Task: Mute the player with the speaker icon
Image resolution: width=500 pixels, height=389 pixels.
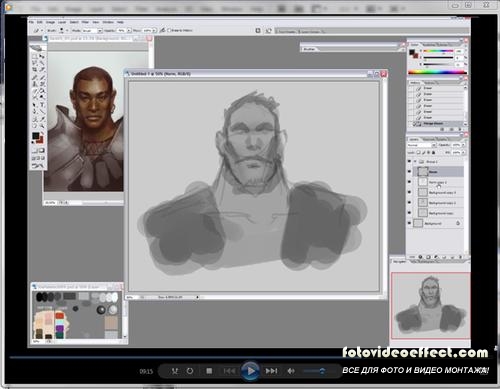Action: pyautogui.click(x=291, y=371)
